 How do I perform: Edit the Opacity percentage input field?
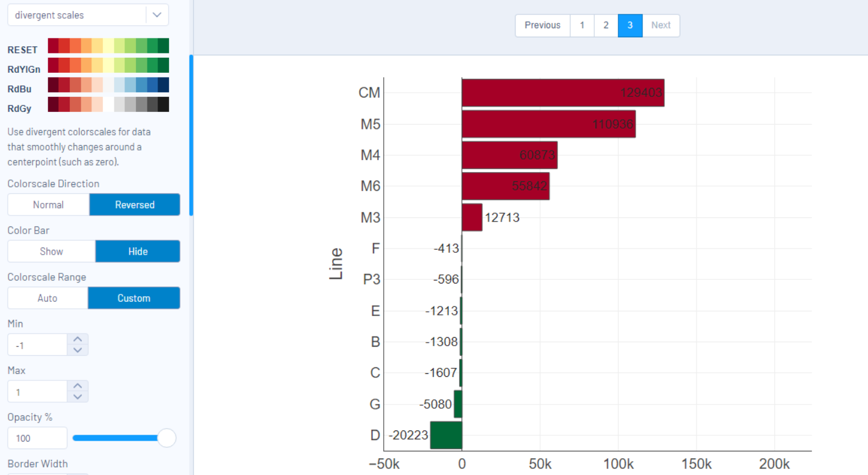(37, 438)
